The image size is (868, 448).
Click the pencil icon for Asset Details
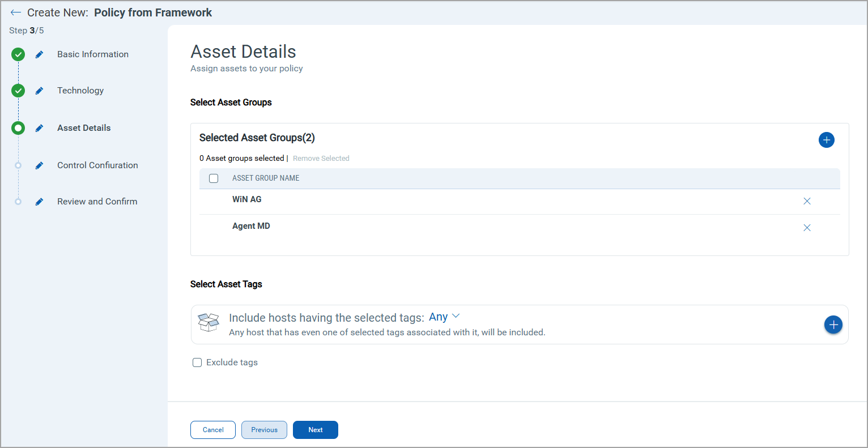point(39,128)
